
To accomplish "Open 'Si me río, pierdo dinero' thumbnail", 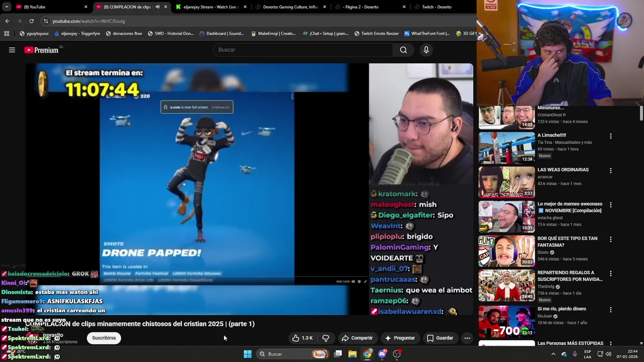I will [507, 321].
